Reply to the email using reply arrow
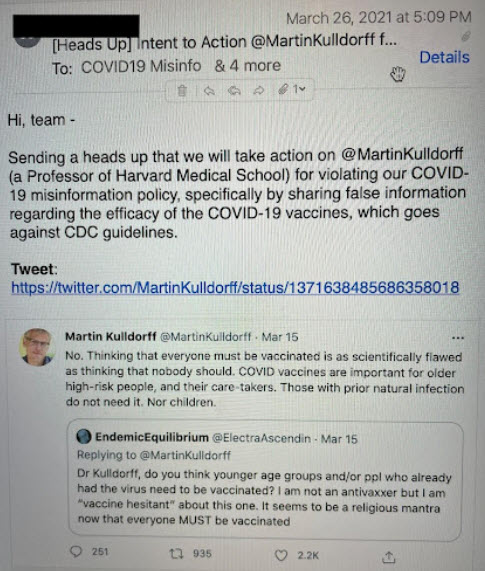 click(x=209, y=90)
